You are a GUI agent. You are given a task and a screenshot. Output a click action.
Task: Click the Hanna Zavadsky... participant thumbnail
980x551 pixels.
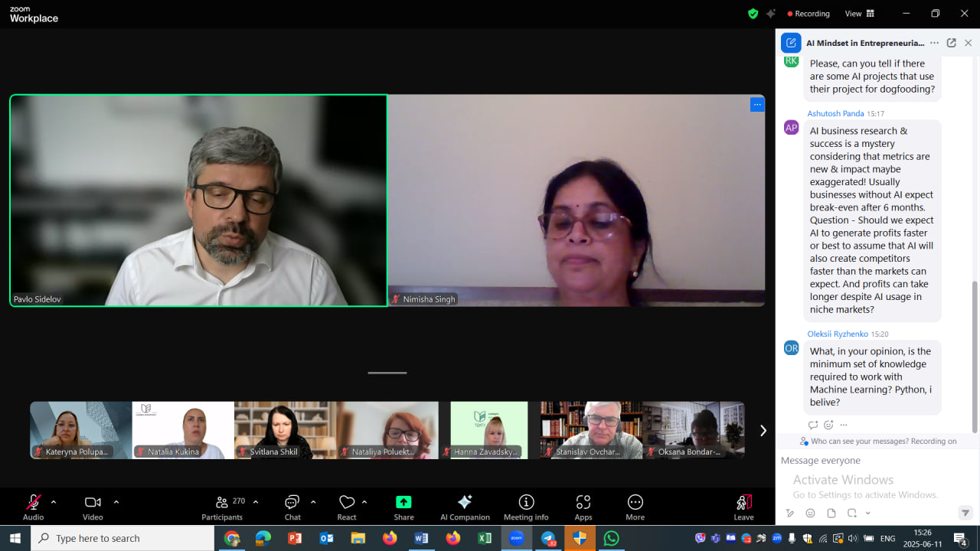click(489, 430)
